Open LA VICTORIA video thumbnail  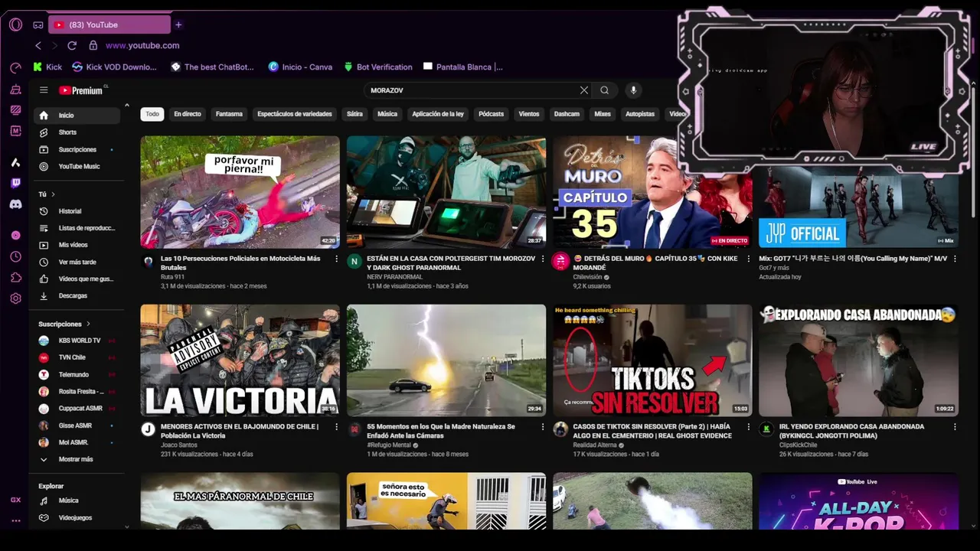240,360
